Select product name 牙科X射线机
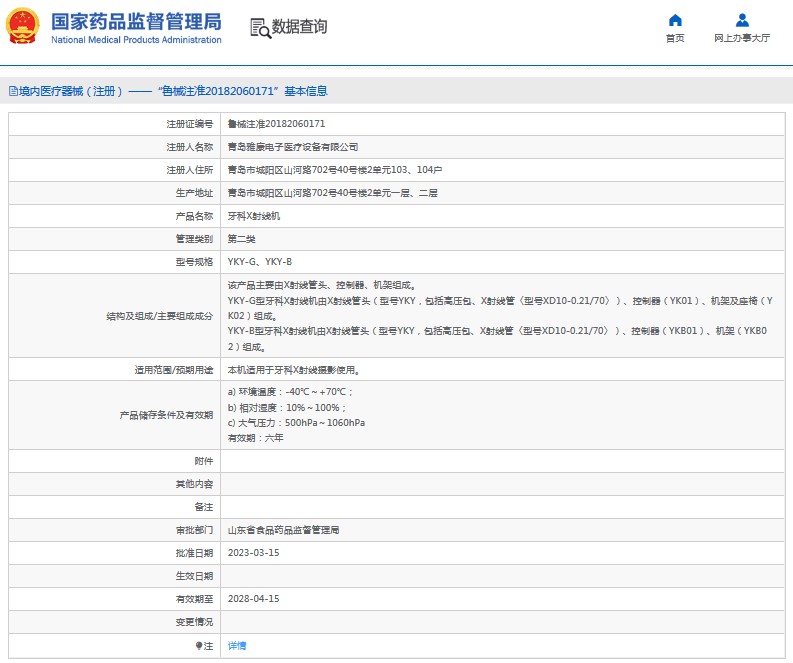The image size is (793, 663). (x=253, y=216)
